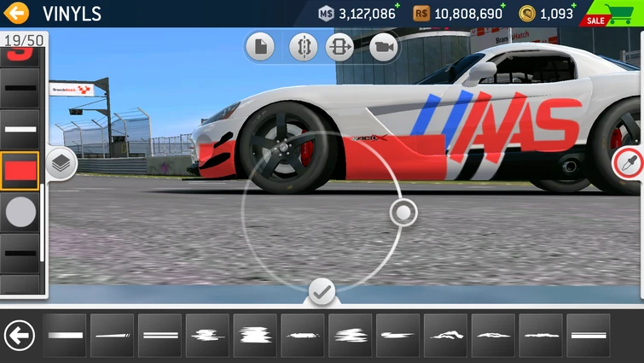This screenshot has height=363, width=644.
Task: Grab the rotate/scale handle on circle
Action: point(403,213)
